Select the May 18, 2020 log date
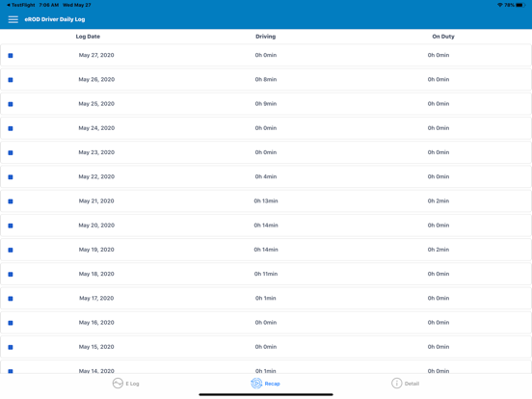The image size is (532, 399). pyautogui.click(x=96, y=274)
